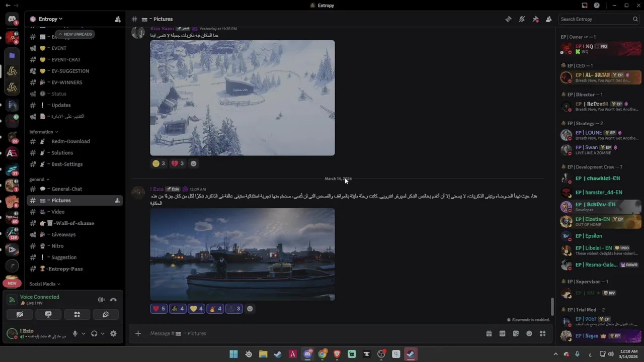644x362 pixels.
Task: Open the Threads icon in channel header
Action: (x=508, y=19)
